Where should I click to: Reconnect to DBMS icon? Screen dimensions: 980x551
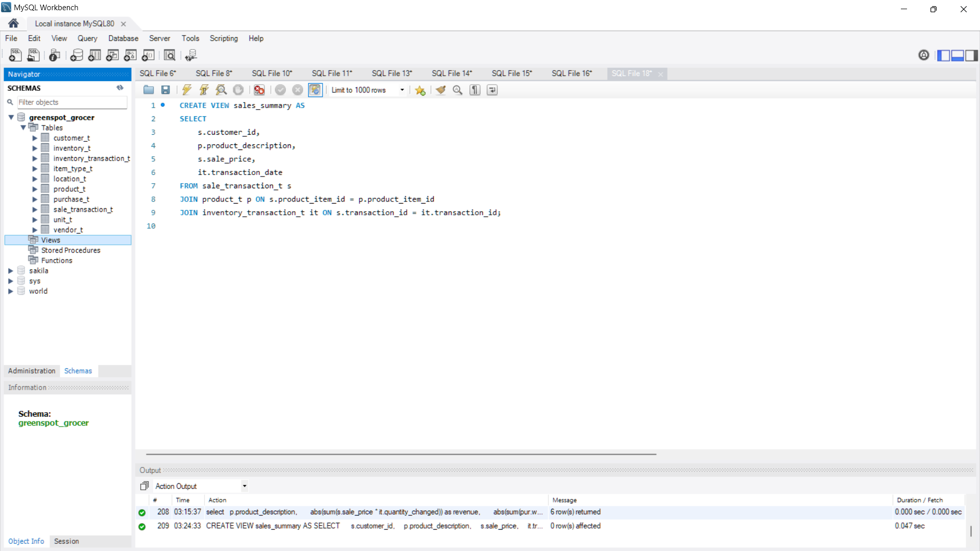click(191, 55)
